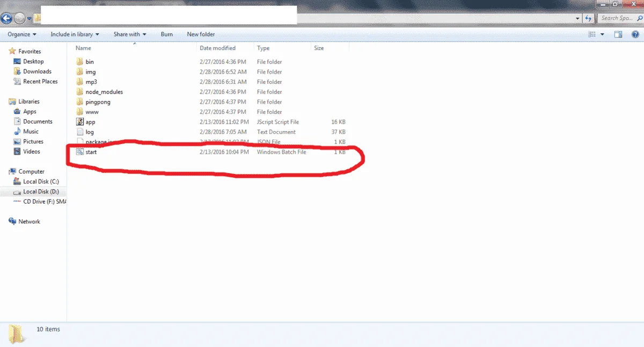Refresh the folder using the refresh icon
Screen dimensions: 644x347
pyautogui.click(x=589, y=18)
